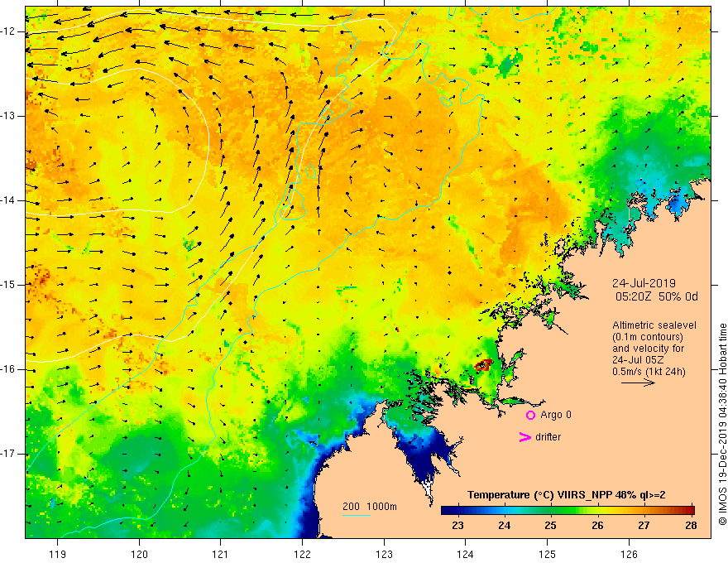Click the 'Altimetric sealevel' caption line
728x563 pixels.
[x=654, y=325]
